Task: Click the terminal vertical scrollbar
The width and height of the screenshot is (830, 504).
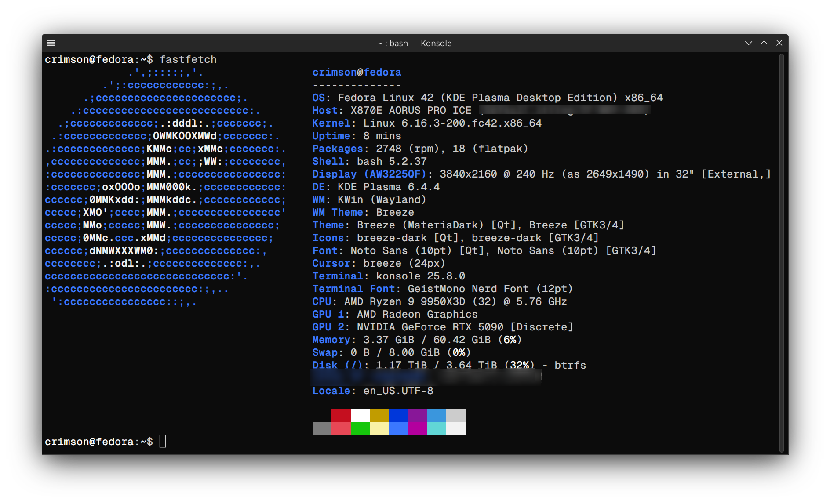Action: pyautogui.click(x=781, y=253)
